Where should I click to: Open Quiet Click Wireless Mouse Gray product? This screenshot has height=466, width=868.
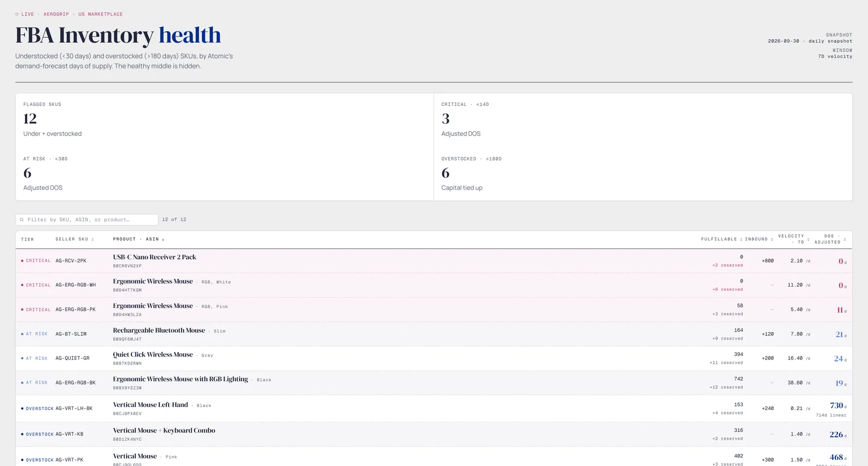click(x=153, y=355)
